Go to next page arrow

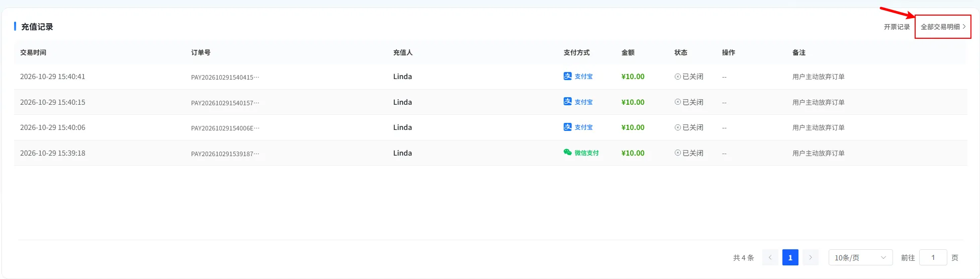pos(811,257)
